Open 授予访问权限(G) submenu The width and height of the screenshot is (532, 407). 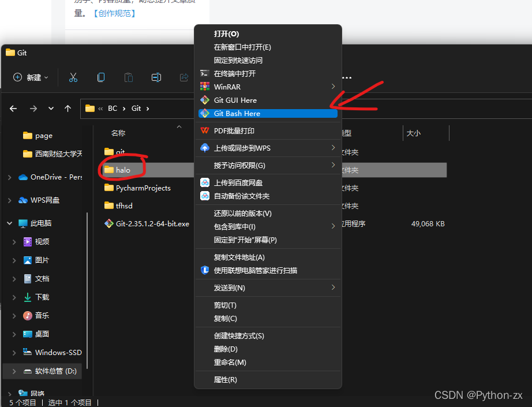click(268, 165)
